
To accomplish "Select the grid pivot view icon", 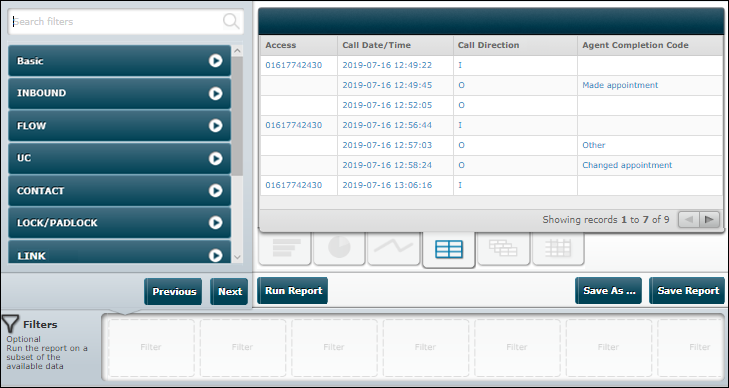I will click(558, 249).
